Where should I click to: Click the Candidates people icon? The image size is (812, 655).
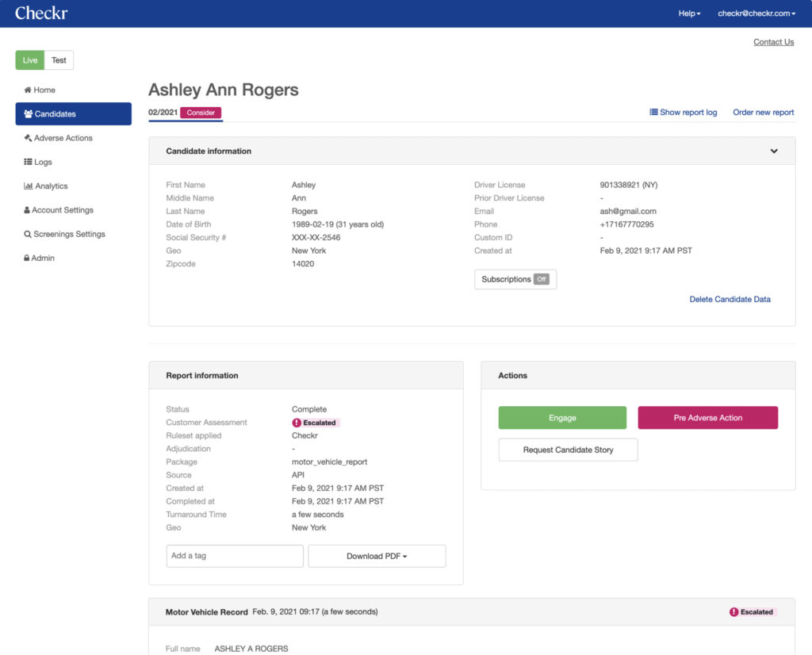coord(29,114)
